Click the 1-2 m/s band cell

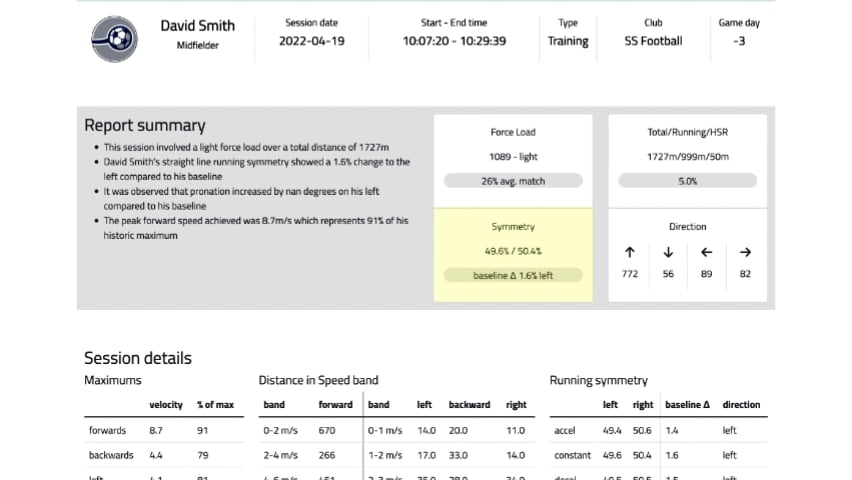(385, 456)
